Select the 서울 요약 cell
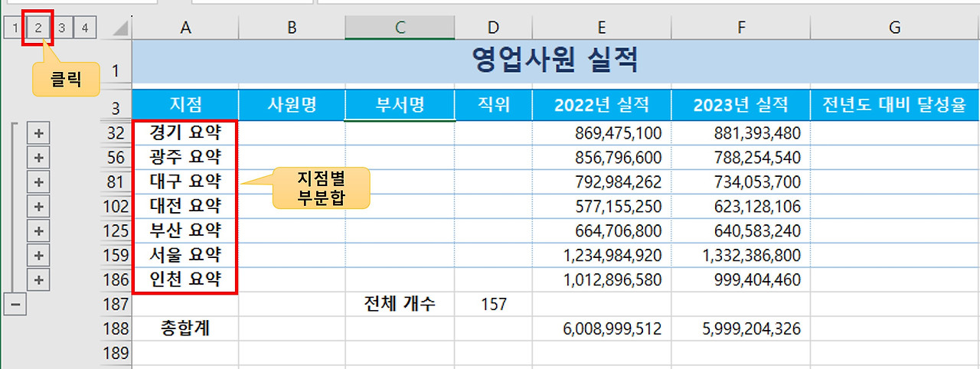The image size is (980, 369). (185, 255)
